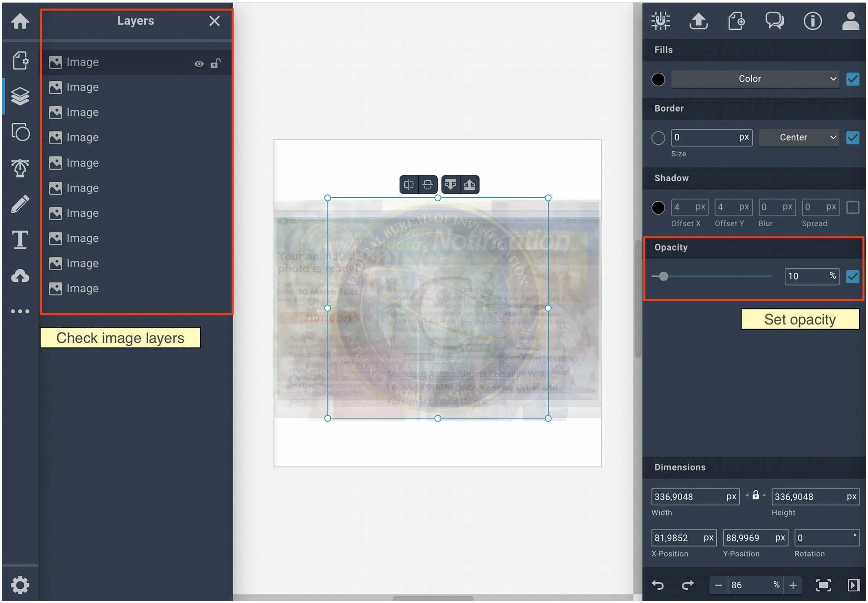The width and height of the screenshot is (868, 603).
Task: Click the opacity percent input field
Action: (811, 276)
